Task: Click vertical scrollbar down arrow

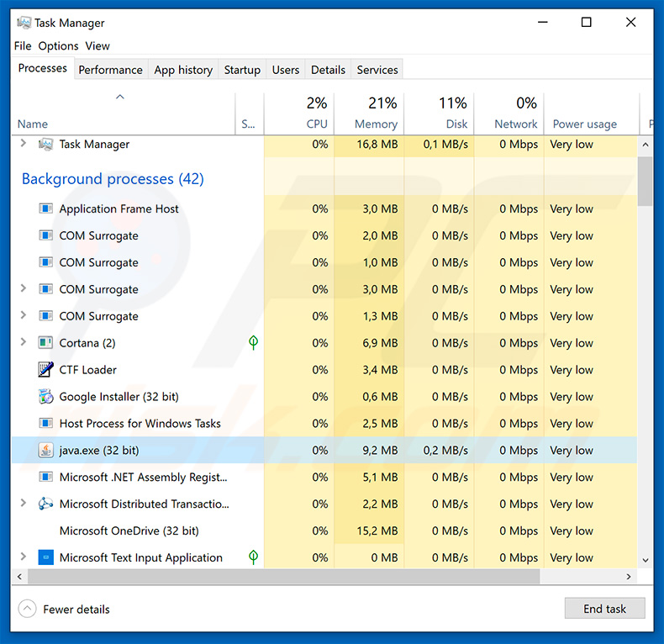Action: (x=646, y=560)
